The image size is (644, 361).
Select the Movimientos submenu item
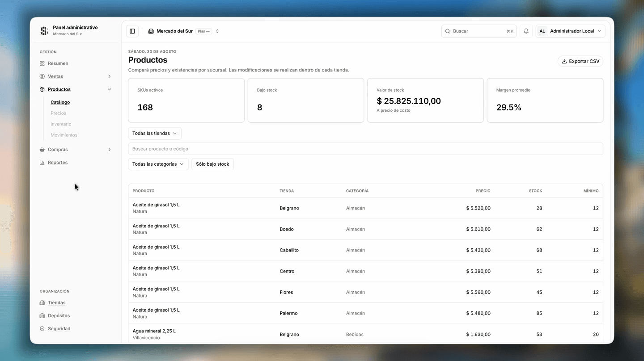point(64,135)
